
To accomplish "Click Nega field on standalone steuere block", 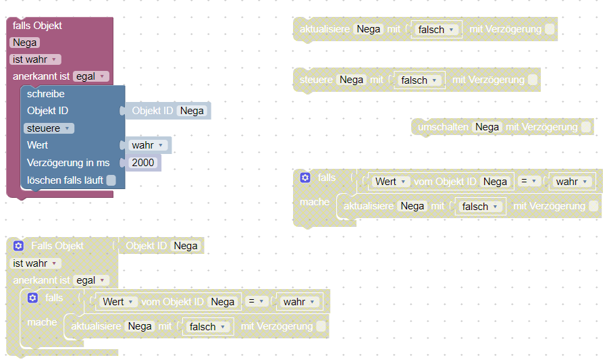I will (x=352, y=80).
